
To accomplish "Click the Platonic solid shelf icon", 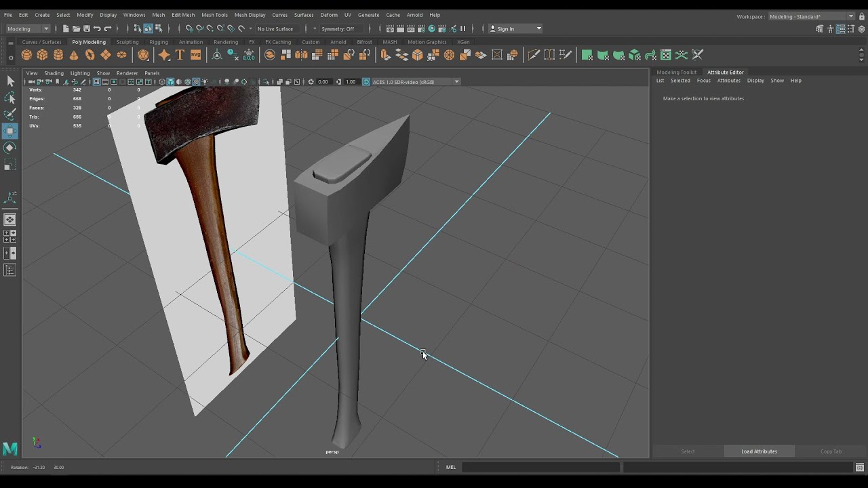I will (143, 55).
